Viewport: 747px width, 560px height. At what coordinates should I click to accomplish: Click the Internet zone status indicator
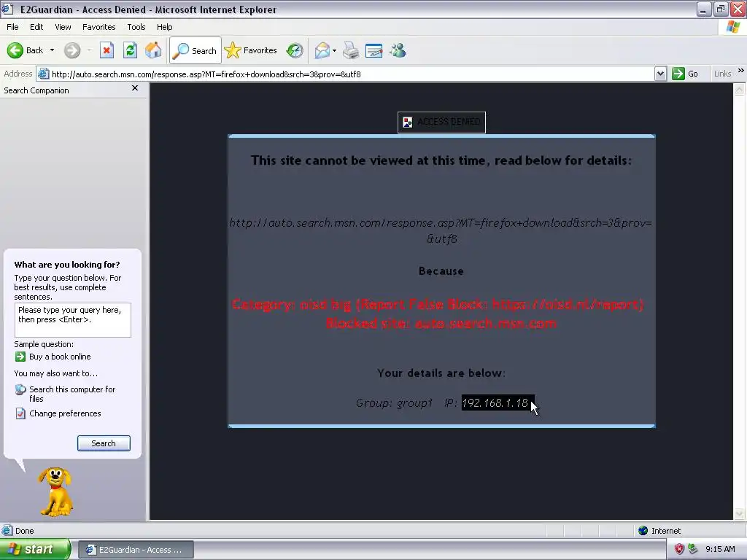(x=659, y=531)
